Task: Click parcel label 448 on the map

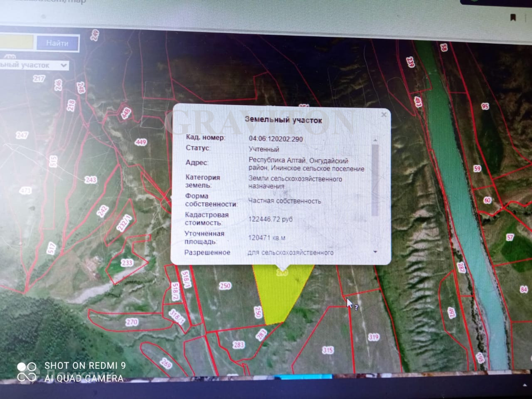Action: click(126, 112)
